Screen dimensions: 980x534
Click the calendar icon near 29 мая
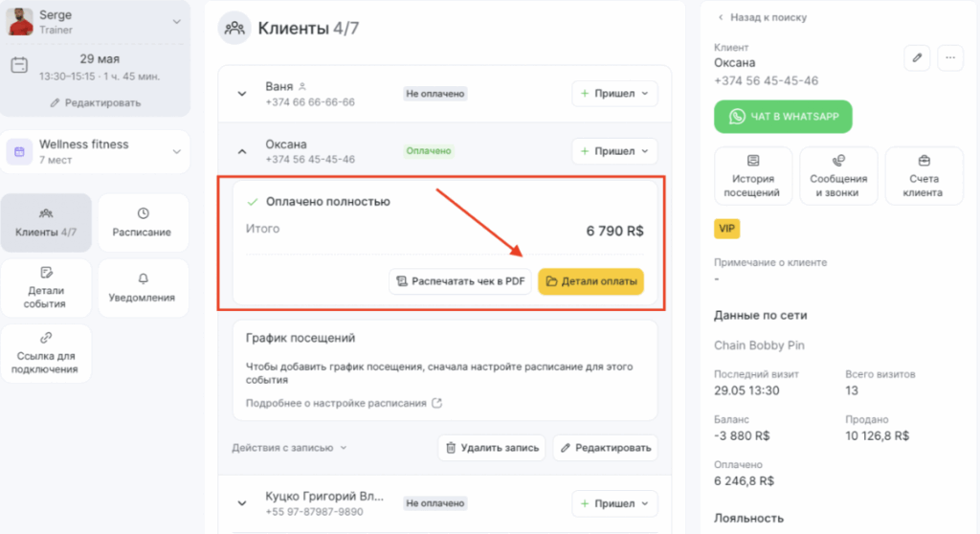coord(19,65)
